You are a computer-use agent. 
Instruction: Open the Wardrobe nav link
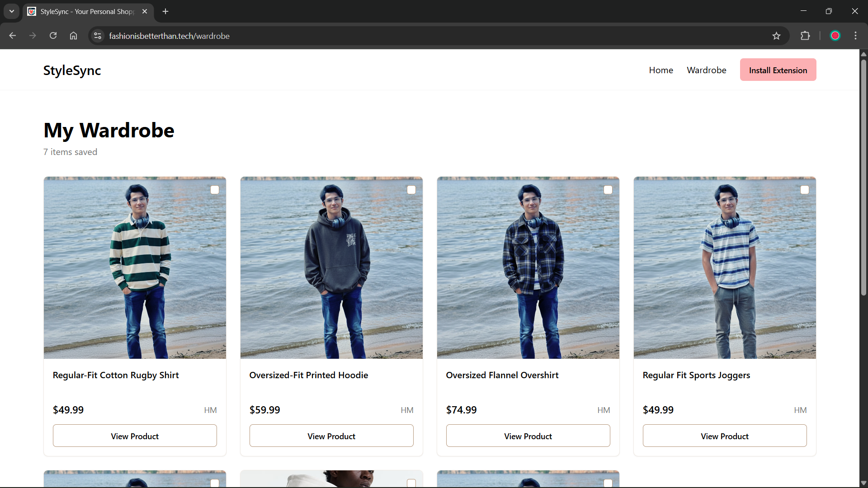click(x=706, y=70)
